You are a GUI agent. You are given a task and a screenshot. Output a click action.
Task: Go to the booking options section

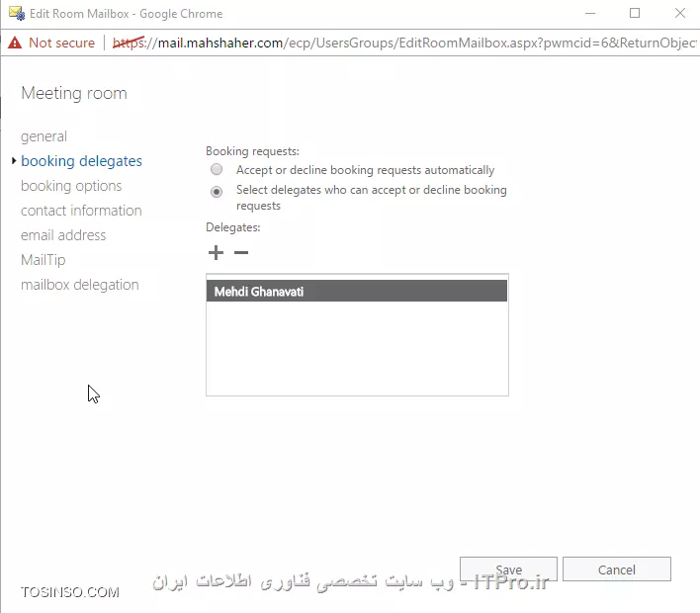click(71, 186)
